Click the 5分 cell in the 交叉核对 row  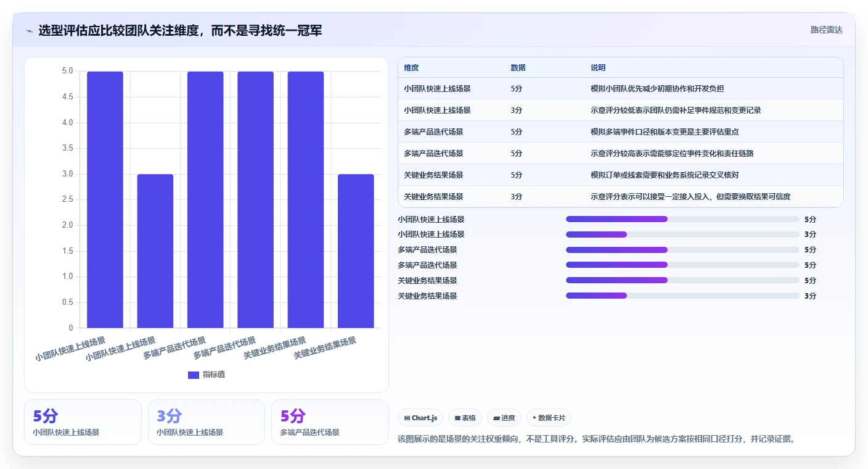coord(517,175)
